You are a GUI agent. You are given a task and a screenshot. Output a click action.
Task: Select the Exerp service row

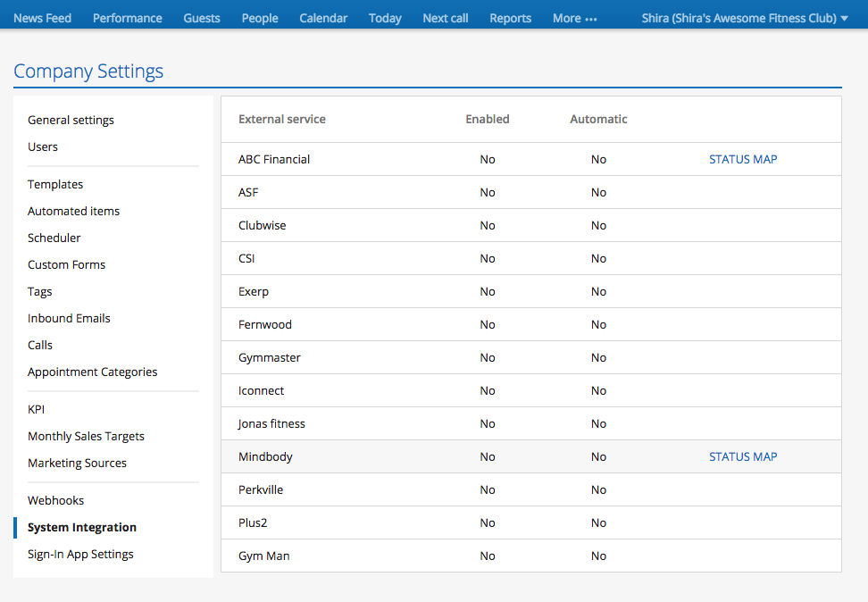(530, 291)
